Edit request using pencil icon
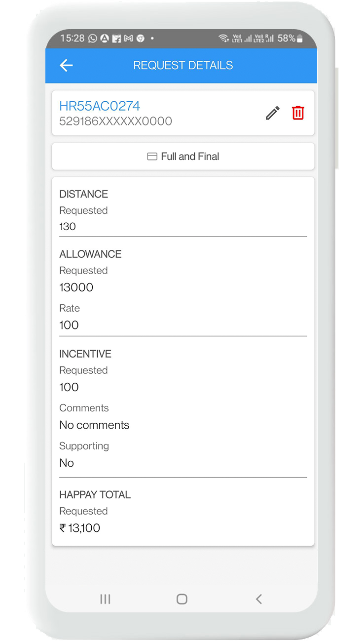 click(x=273, y=113)
